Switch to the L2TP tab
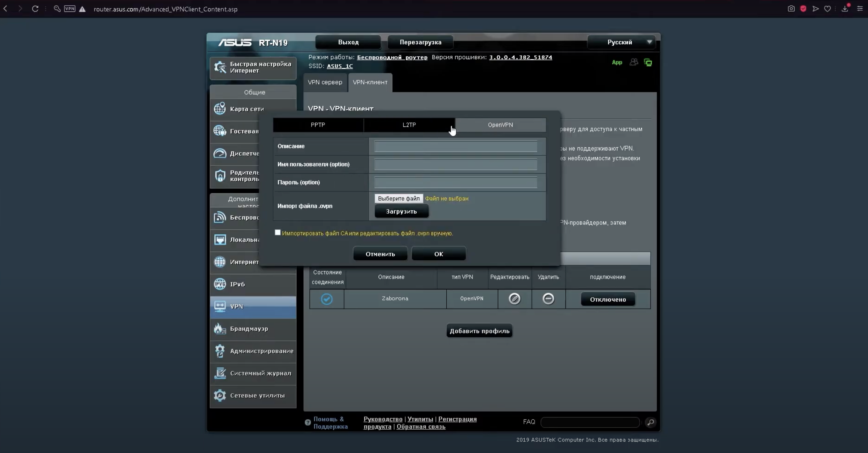 click(x=409, y=125)
